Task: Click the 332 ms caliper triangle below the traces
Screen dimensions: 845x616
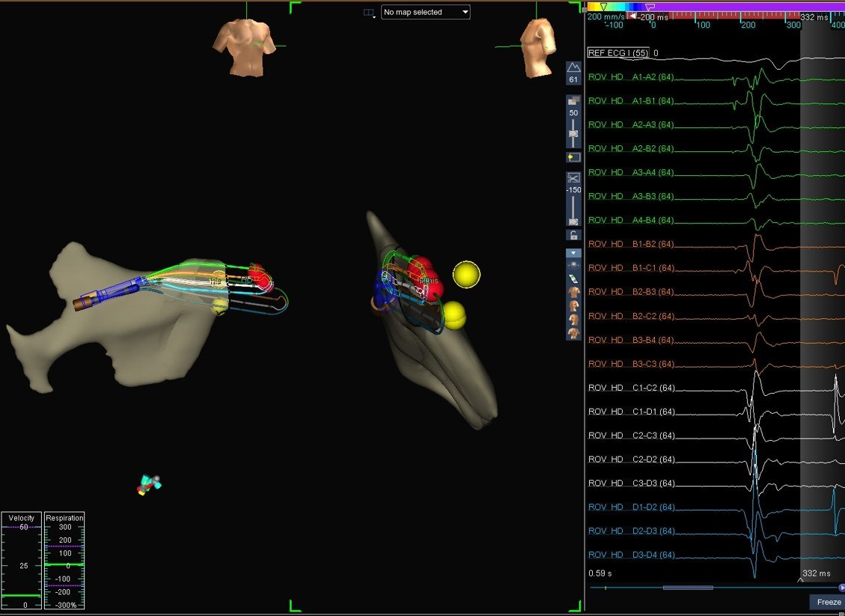Action: click(800, 580)
